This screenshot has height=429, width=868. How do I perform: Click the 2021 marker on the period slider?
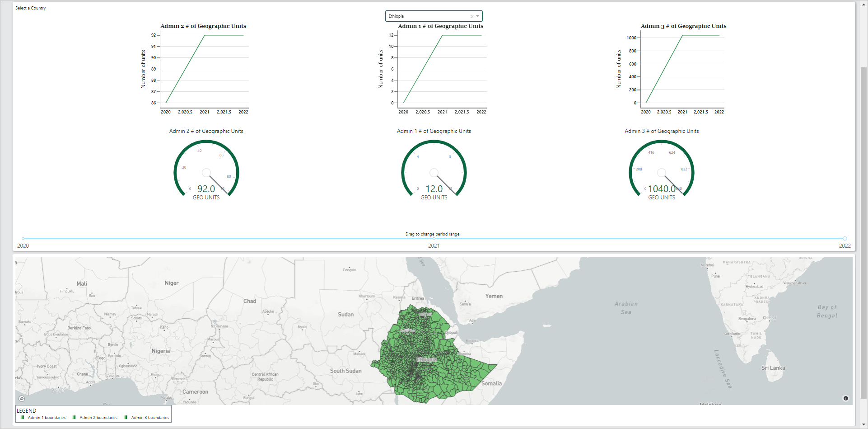(434, 239)
